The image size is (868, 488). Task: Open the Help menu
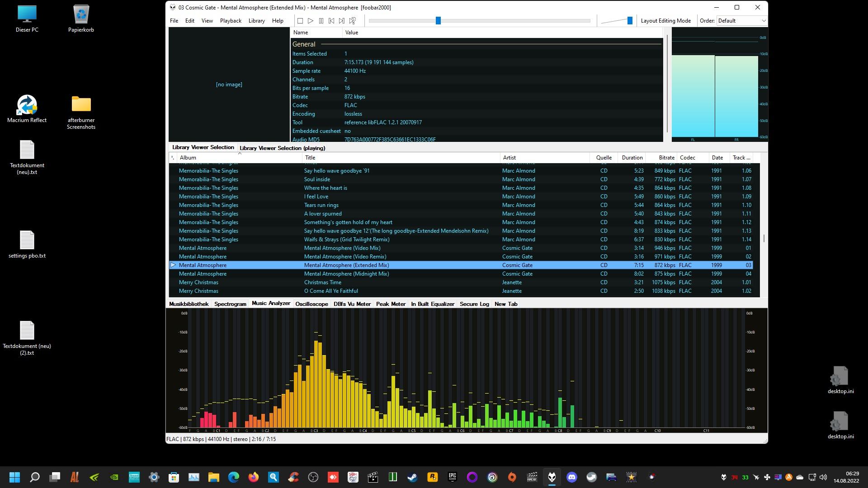point(278,21)
